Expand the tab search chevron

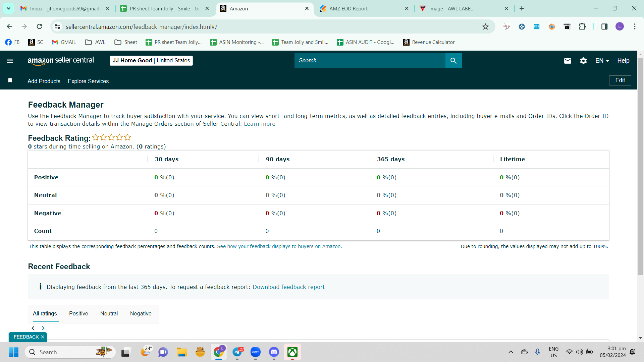pyautogui.click(x=8, y=8)
